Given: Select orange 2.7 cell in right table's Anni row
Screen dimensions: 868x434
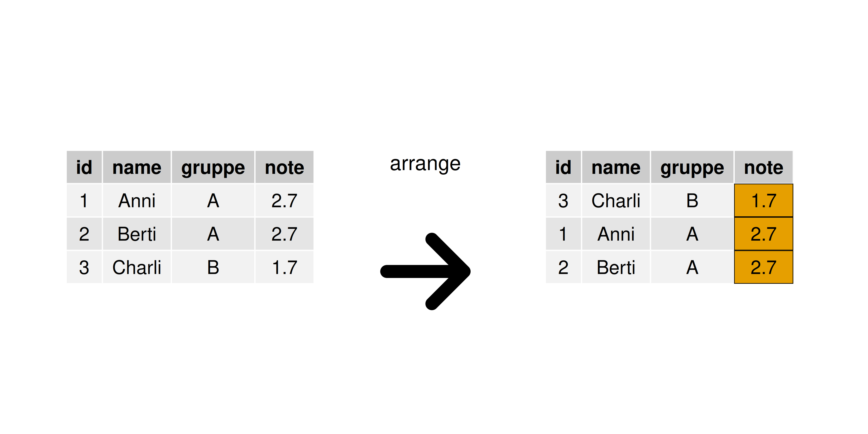Looking at the screenshot, I should click(763, 234).
